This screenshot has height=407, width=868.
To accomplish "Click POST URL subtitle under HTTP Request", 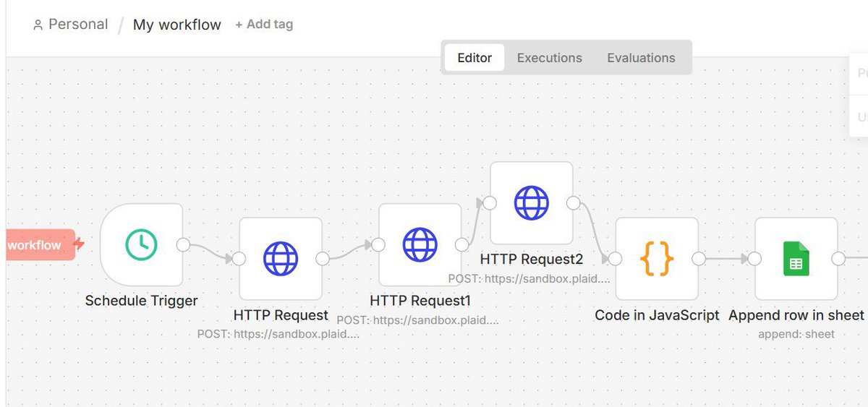I will (x=278, y=334).
